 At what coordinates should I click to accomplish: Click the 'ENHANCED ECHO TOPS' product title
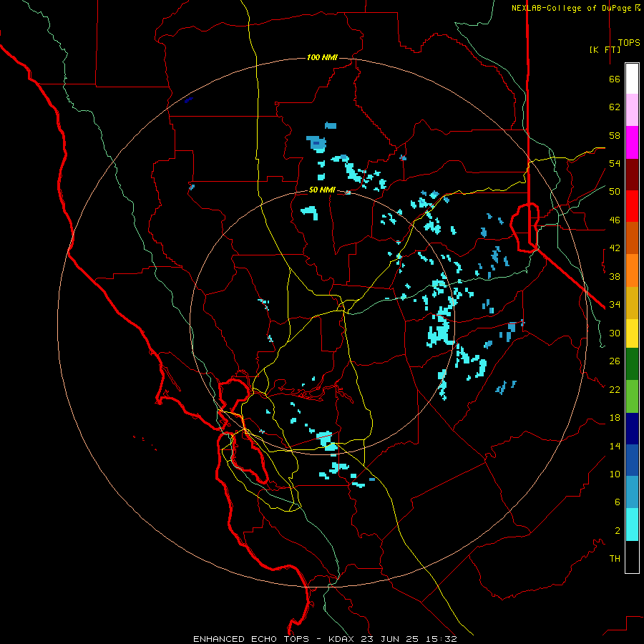tap(251, 639)
